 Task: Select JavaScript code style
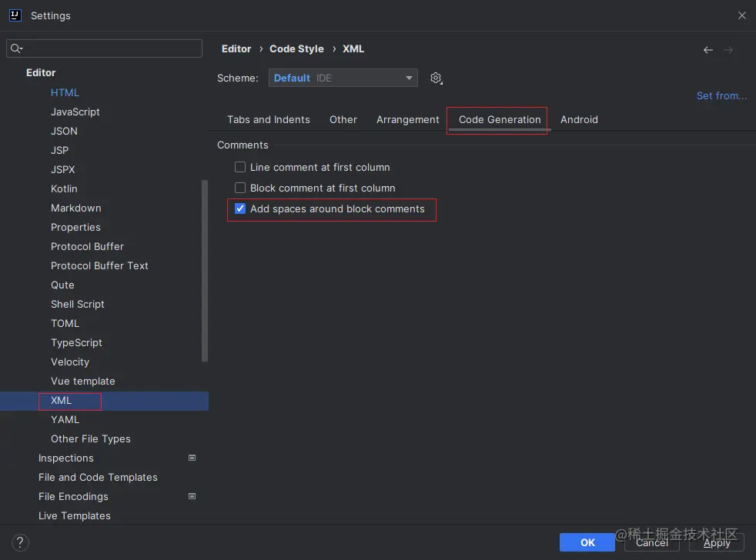(75, 112)
